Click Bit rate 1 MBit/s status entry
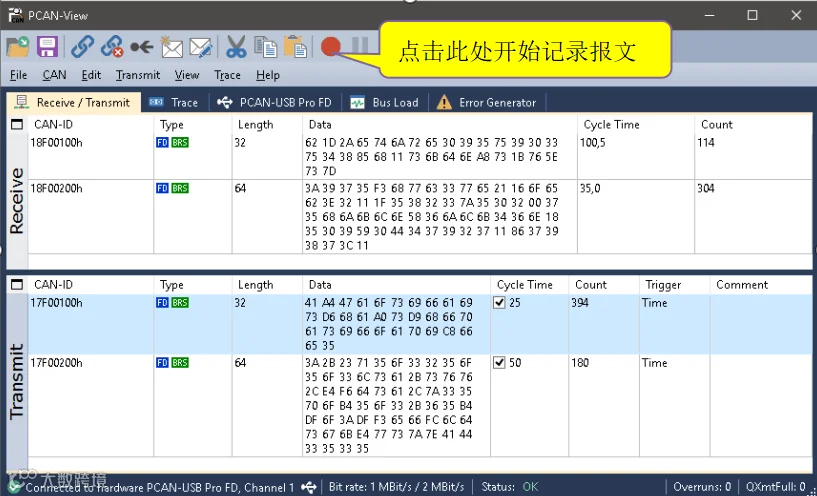 pyautogui.click(x=396, y=487)
